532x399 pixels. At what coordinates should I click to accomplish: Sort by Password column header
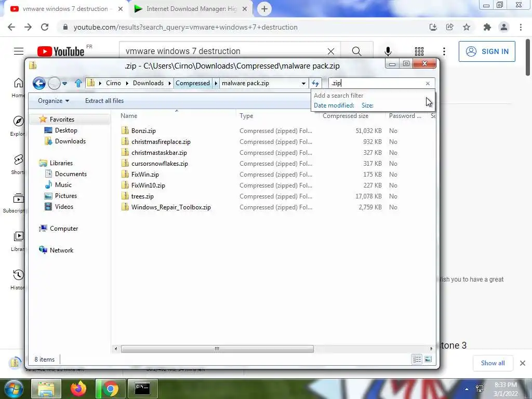405,116
